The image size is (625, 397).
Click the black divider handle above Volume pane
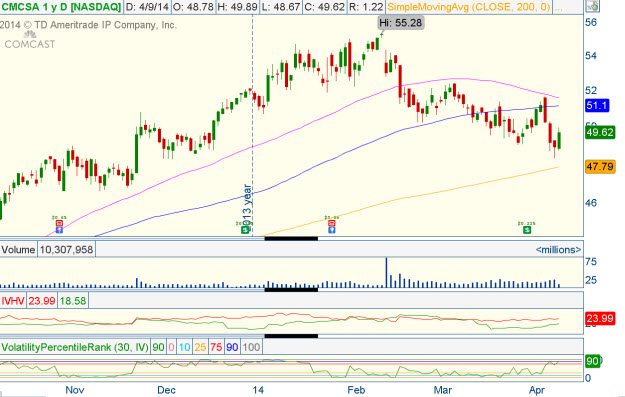pos(291,238)
